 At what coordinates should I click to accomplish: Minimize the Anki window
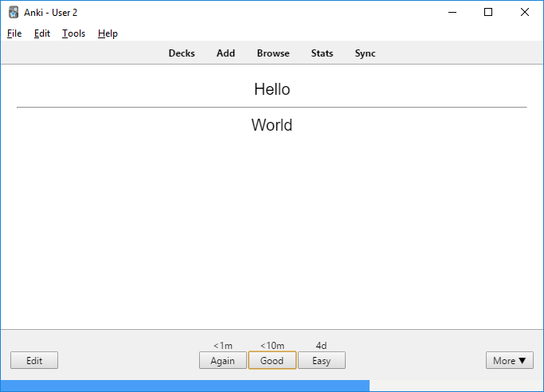(452, 12)
